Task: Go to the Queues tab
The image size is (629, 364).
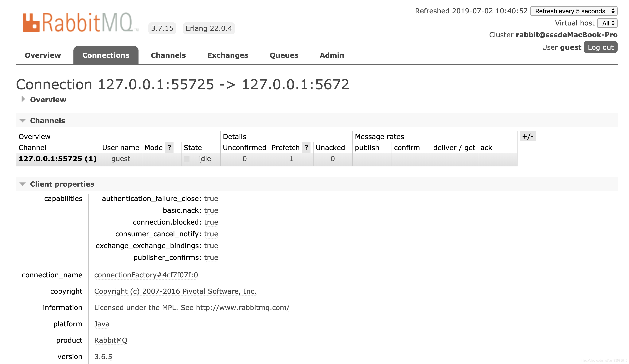Action: tap(284, 55)
